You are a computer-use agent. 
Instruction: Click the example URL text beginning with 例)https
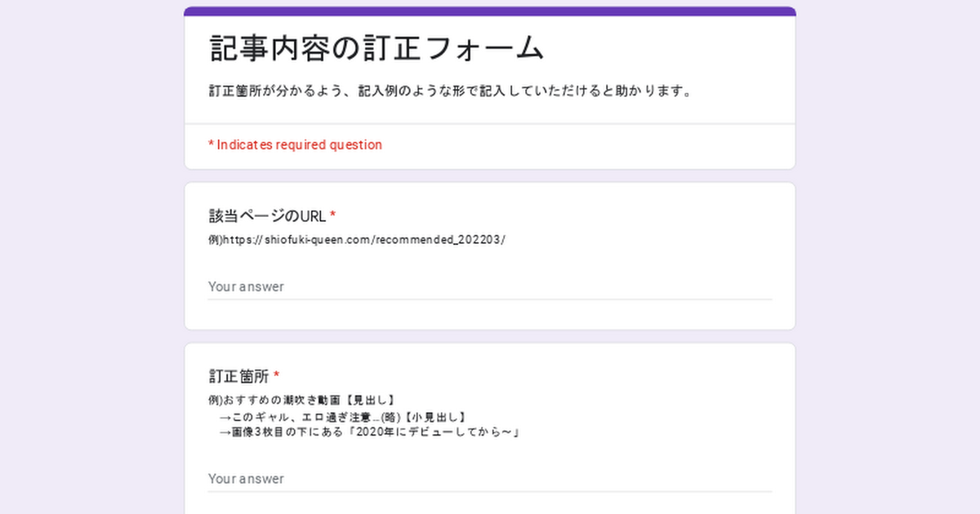357,240
